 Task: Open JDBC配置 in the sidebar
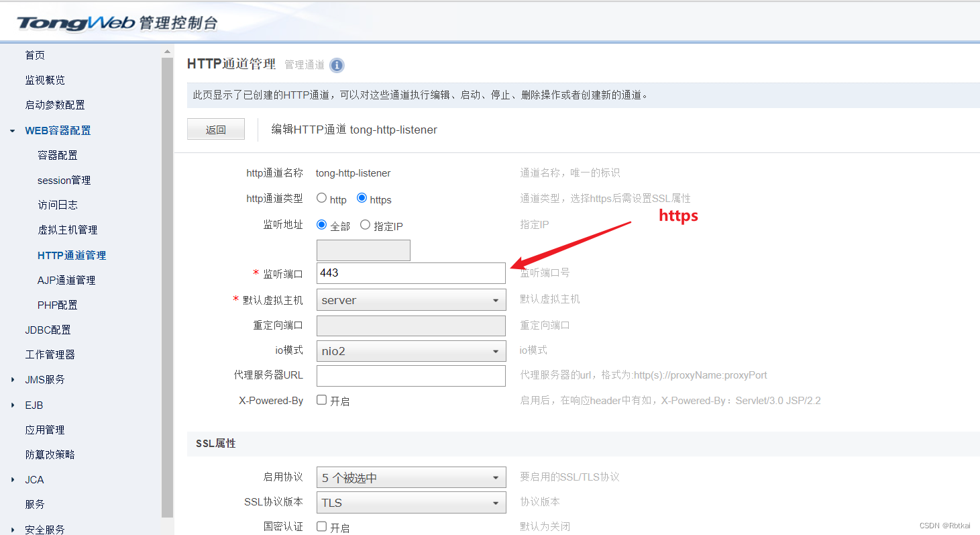pos(48,330)
